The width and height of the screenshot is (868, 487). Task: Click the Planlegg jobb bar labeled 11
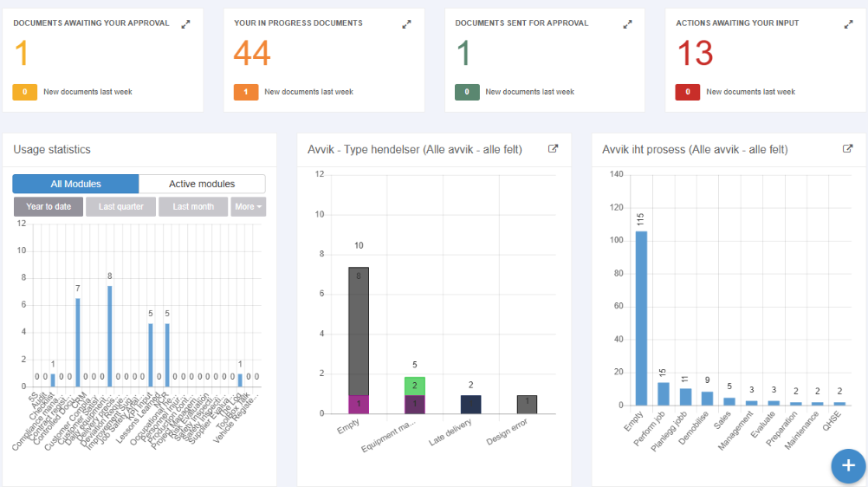click(x=685, y=397)
